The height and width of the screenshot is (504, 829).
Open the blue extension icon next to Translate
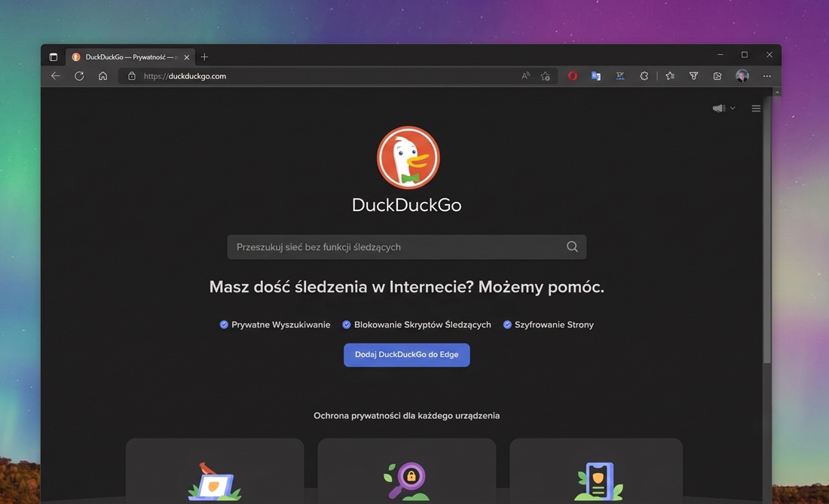pyautogui.click(x=620, y=76)
